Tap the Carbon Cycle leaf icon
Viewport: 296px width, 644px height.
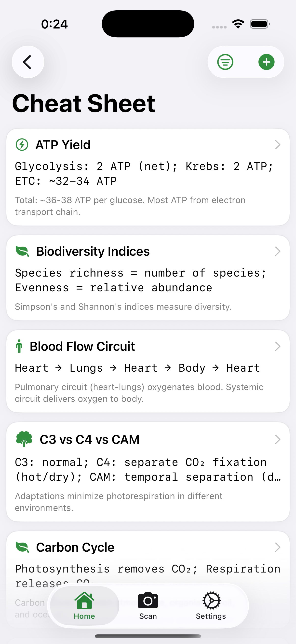(x=23, y=547)
